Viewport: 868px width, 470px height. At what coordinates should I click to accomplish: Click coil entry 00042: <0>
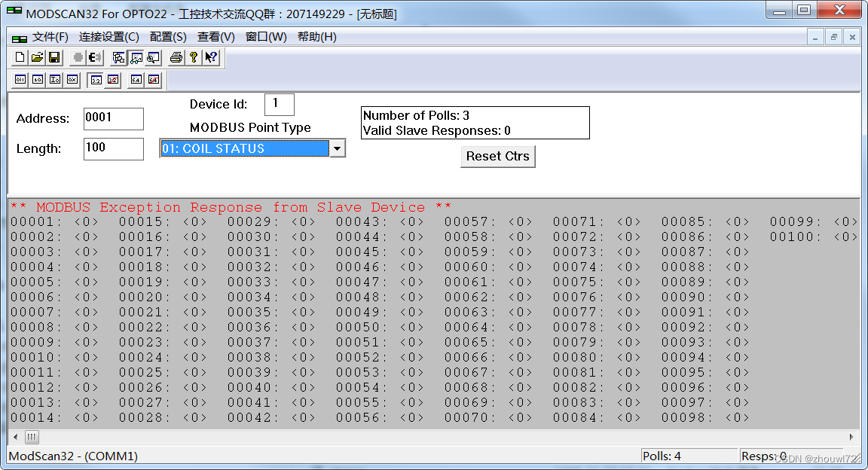pyautogui.click(x=271, y=418)
